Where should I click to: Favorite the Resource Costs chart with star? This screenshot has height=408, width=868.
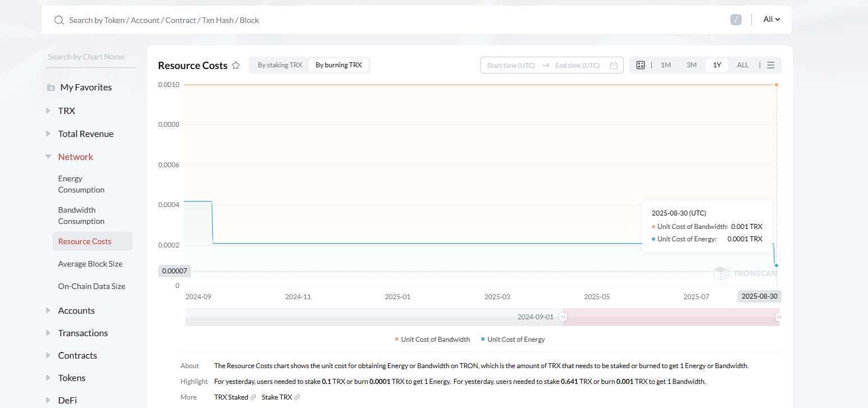point(236,65)
